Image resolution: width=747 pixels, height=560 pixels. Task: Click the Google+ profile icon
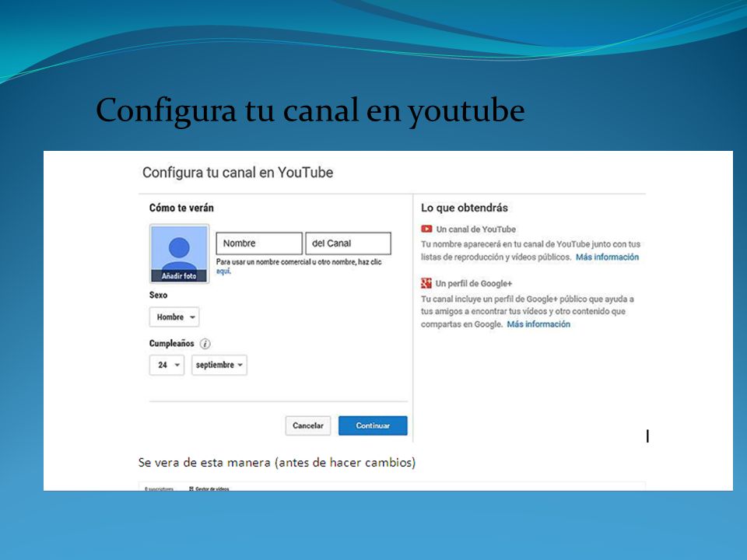(426, 283)
